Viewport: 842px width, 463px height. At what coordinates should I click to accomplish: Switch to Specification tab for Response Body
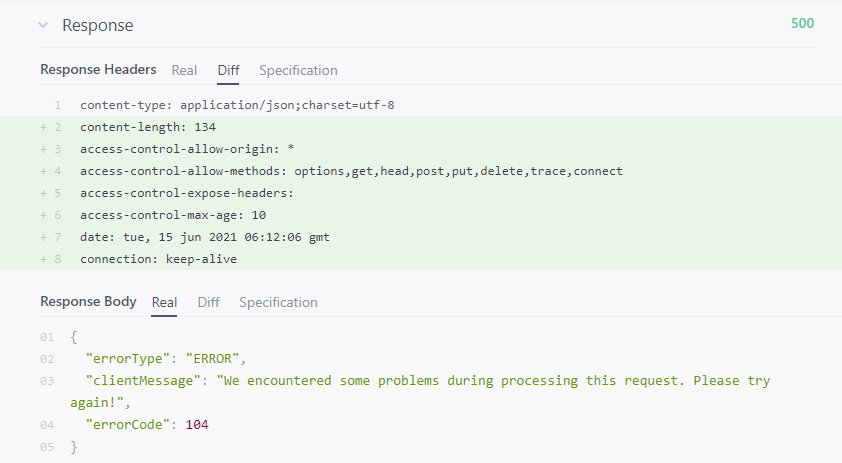tap(278, 302)
